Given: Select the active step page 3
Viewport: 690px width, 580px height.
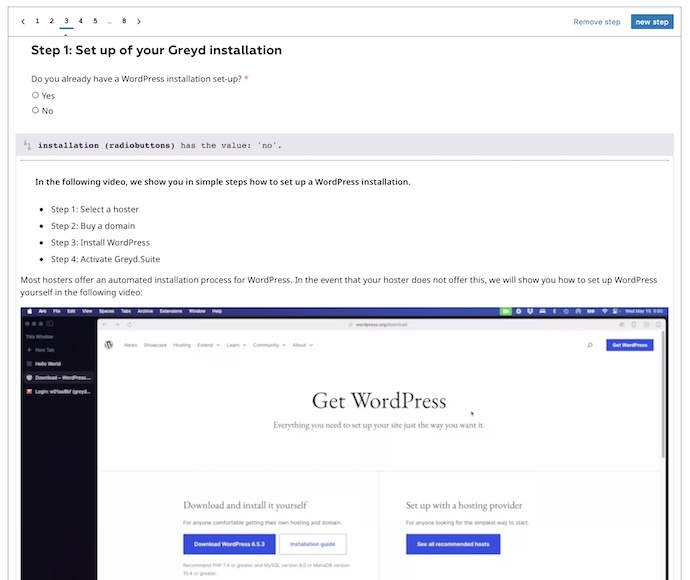Looking at the screenshot, I should [66, 21].
